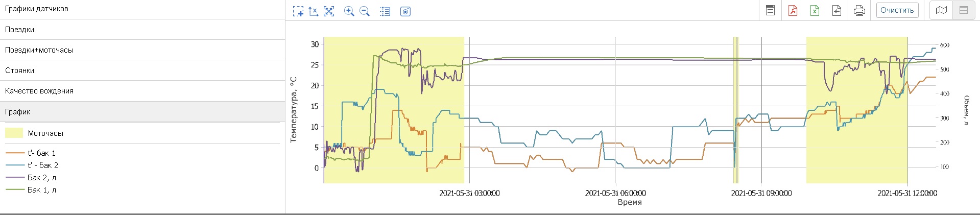Open the report window layout icon
Screen dimensions: 980x215
(x=771, y=10)
